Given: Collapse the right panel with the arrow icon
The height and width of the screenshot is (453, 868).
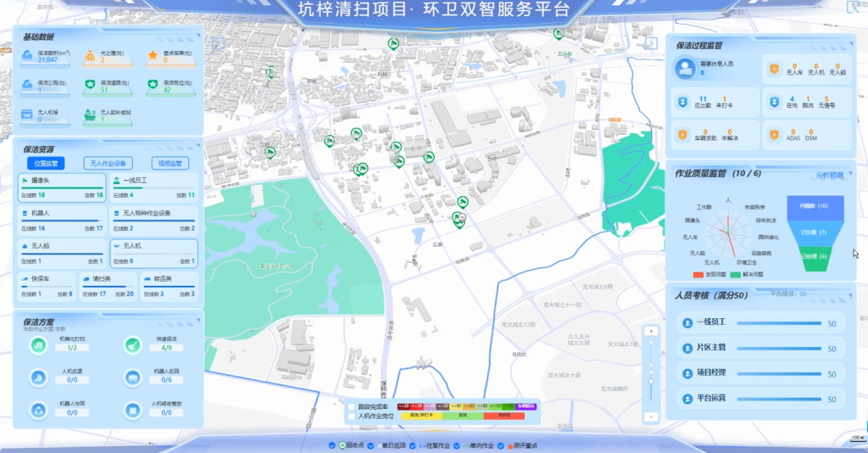Looking at the screenshot, I should point(650,43).
